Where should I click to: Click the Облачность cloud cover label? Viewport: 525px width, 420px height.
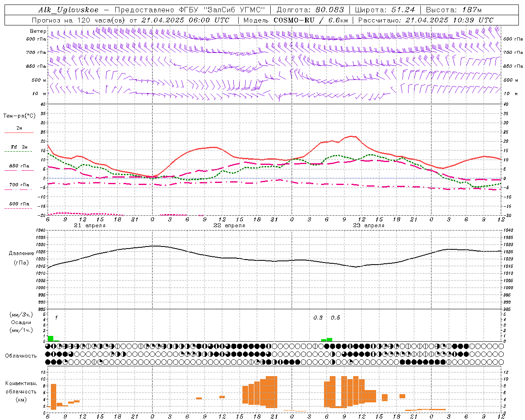pyautogui.click(x=21, y=356)
